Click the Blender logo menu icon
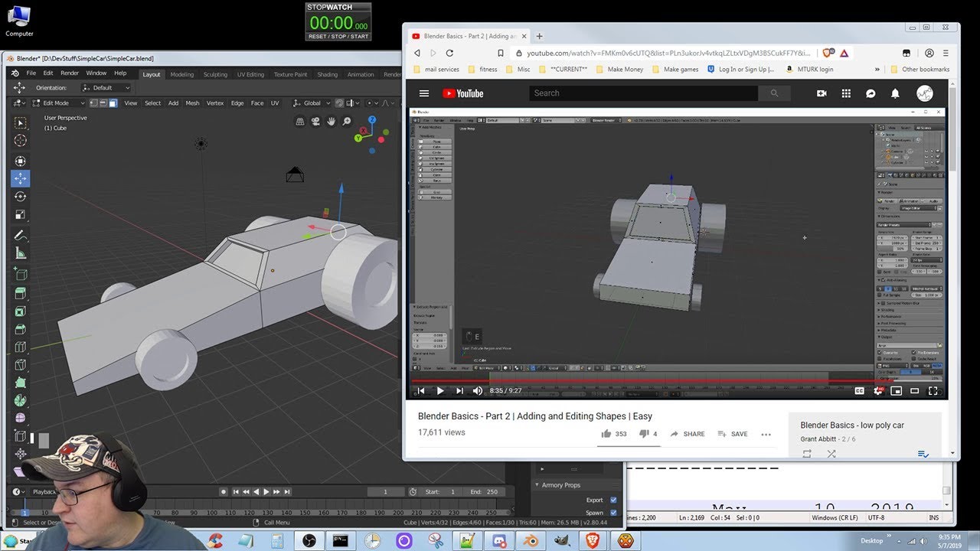 [x=15, y=73]
